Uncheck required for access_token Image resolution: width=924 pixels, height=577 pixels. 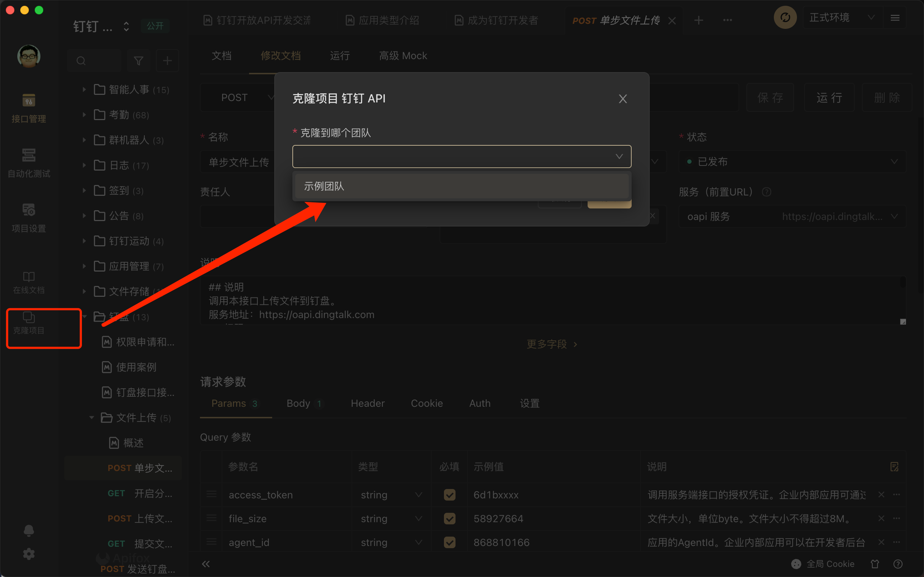pos(449,494)
